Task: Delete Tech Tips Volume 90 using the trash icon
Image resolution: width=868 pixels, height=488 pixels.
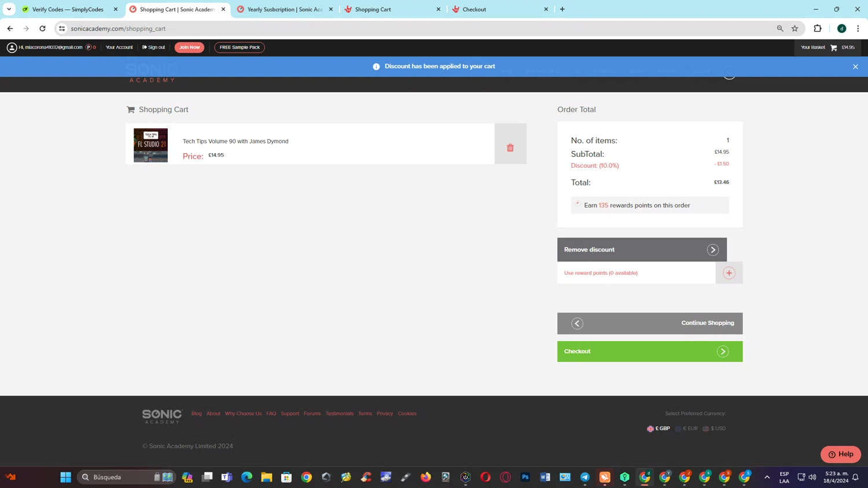Action: point(510,148)
